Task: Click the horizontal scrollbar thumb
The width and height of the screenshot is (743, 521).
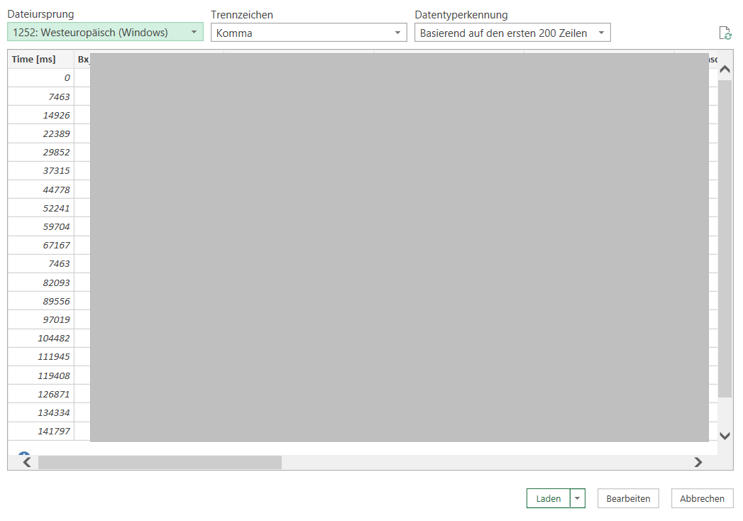Action: 160,462
